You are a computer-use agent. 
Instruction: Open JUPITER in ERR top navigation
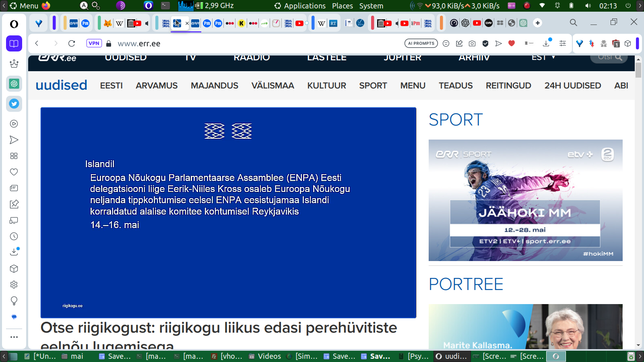coord(402,58)
